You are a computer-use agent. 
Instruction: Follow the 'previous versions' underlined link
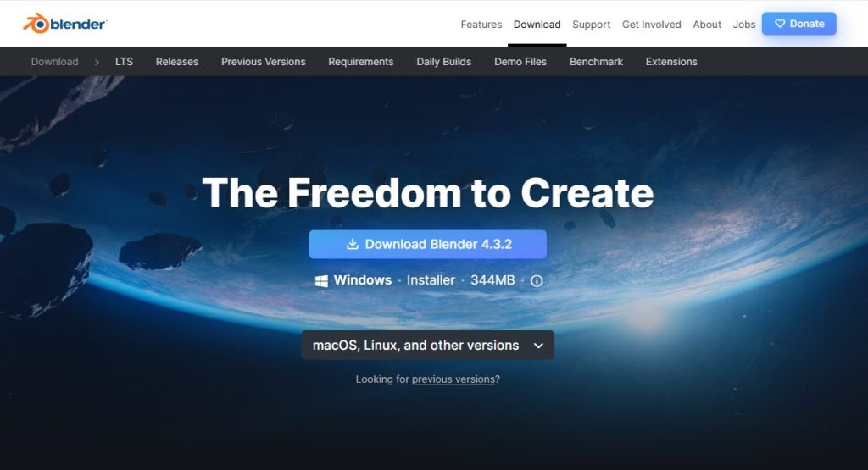pos(453,379)
